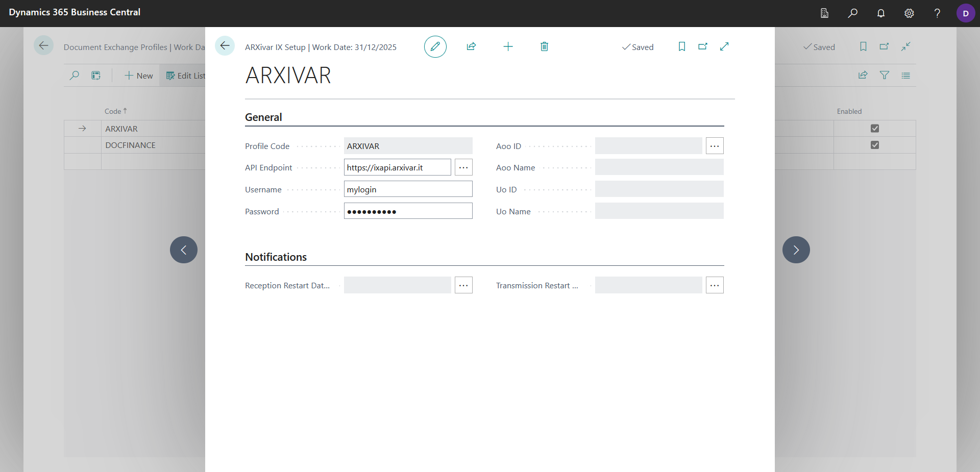Open background list page in new window

[x=885, y=46]
